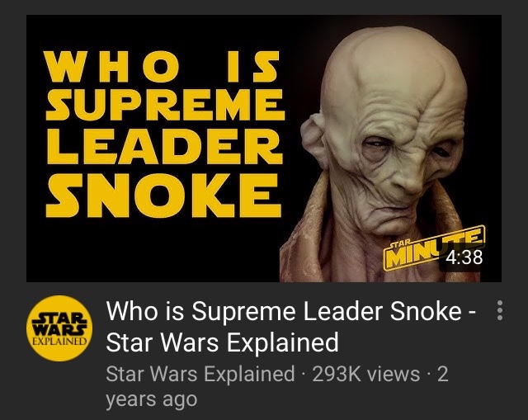Click the Star Minute logo on the thumbnail
This screenshot has height=420, width=528.
(x=435, y=248)
